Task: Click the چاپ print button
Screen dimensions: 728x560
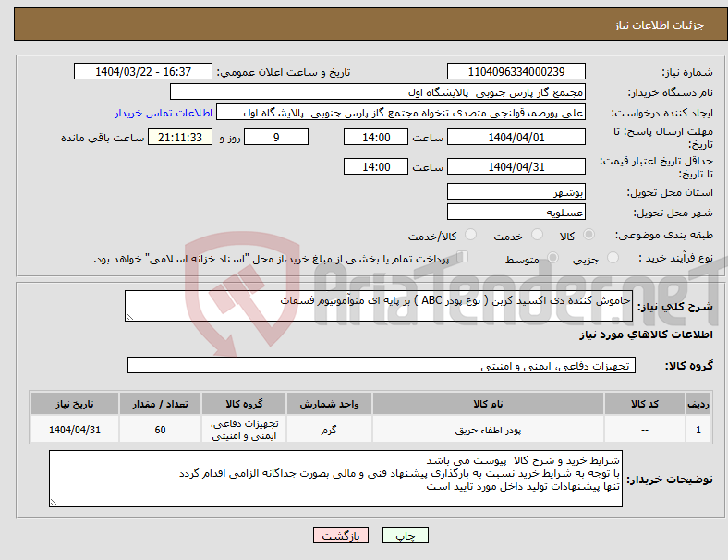Action: pyautogui.click(x=406, y=535)
